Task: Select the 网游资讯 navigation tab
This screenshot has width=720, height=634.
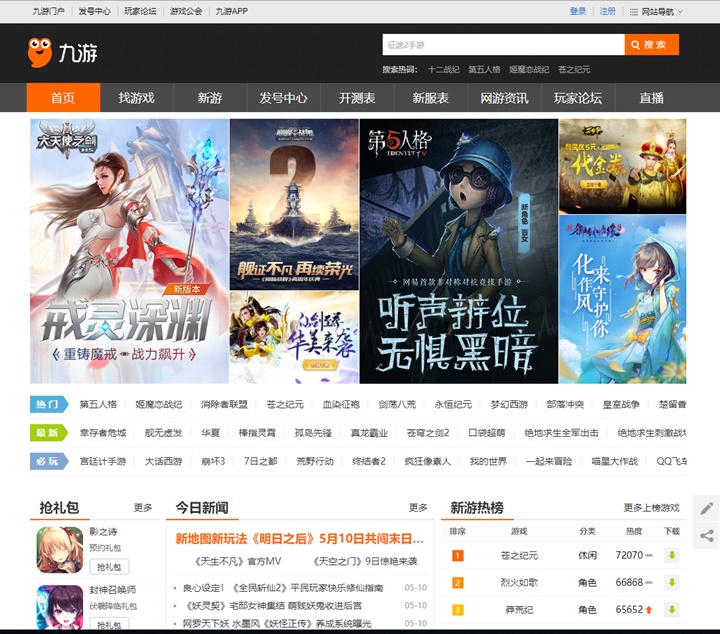Action: tap(504, 97)
